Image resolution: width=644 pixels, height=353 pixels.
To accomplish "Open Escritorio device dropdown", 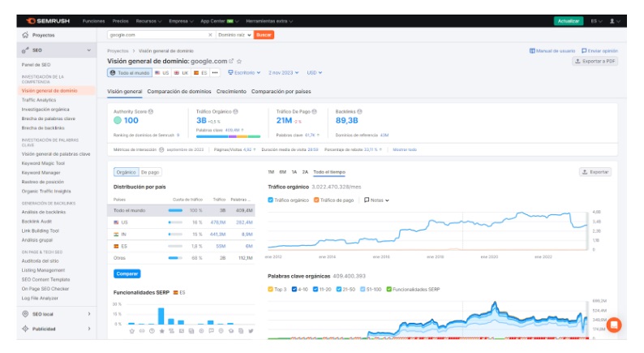I will coord(244,73).
